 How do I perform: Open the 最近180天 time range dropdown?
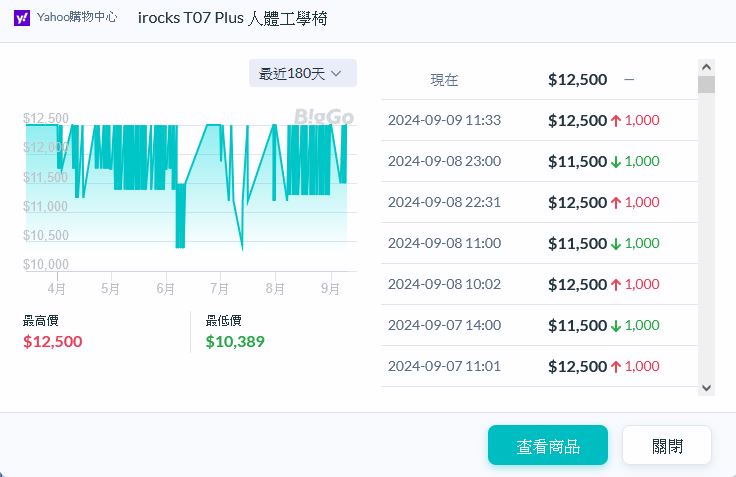(x=302, y=73)
